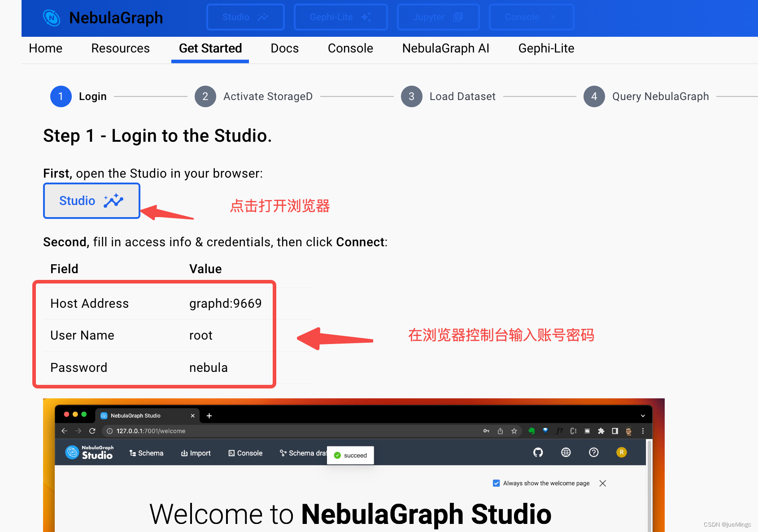Open the Gephi-Lite tab
The image size is (758, 532).
click(546, 48)
